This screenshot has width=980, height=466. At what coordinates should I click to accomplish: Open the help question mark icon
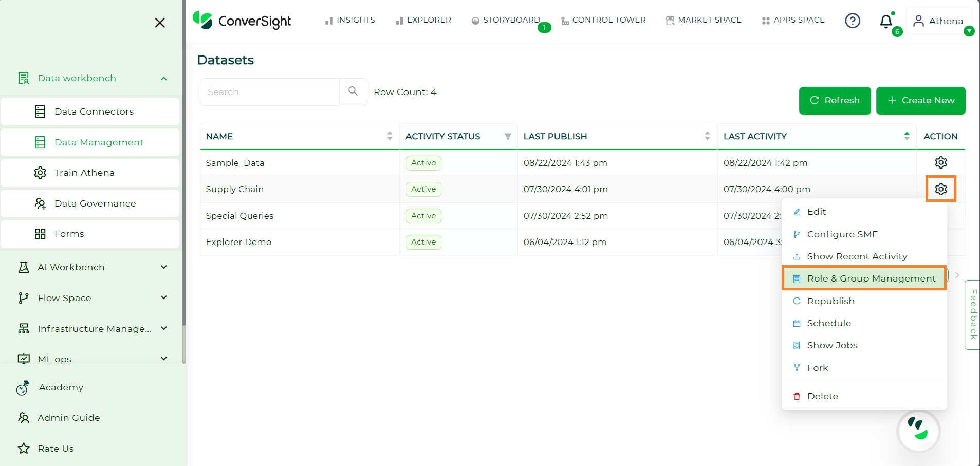(853, 21)
